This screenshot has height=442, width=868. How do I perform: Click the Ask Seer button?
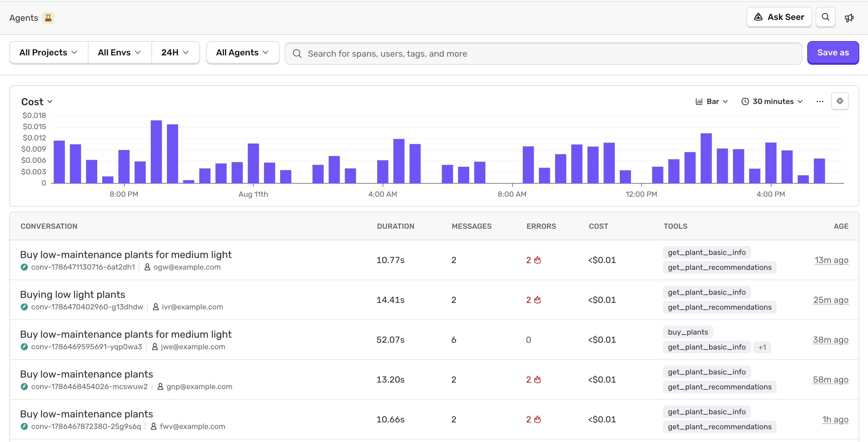[779, 17]
